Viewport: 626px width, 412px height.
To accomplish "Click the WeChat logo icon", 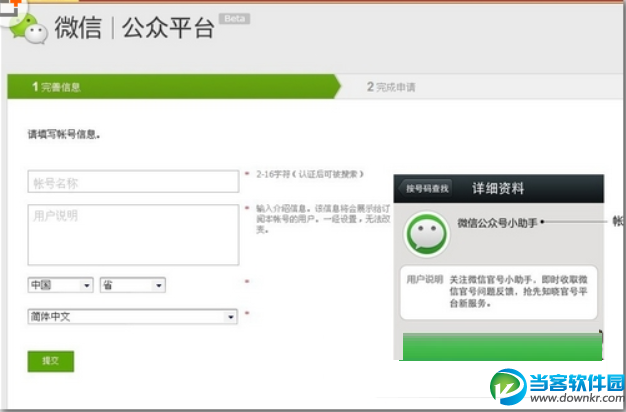I will [x=29, y=28].
